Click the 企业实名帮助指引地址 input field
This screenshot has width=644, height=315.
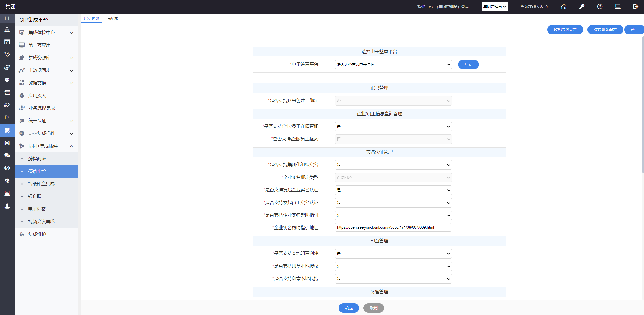pyautogui.click(x=393, y=227)
